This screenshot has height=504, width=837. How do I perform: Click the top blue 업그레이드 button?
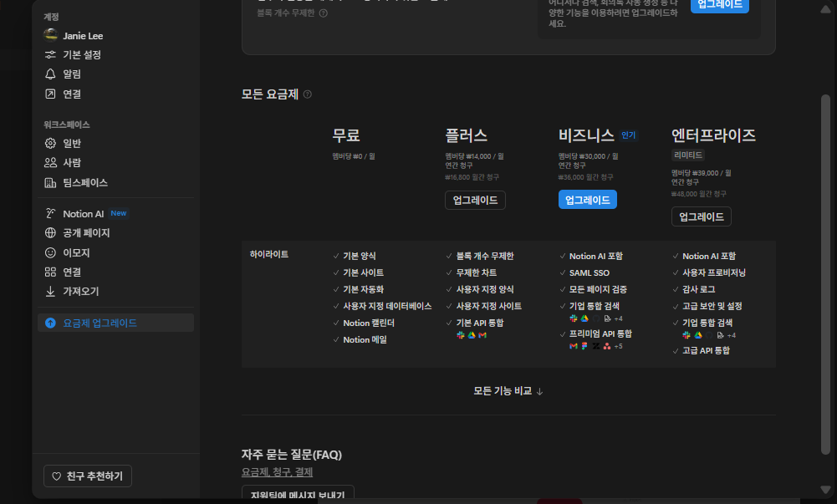(x=720, y=5)
